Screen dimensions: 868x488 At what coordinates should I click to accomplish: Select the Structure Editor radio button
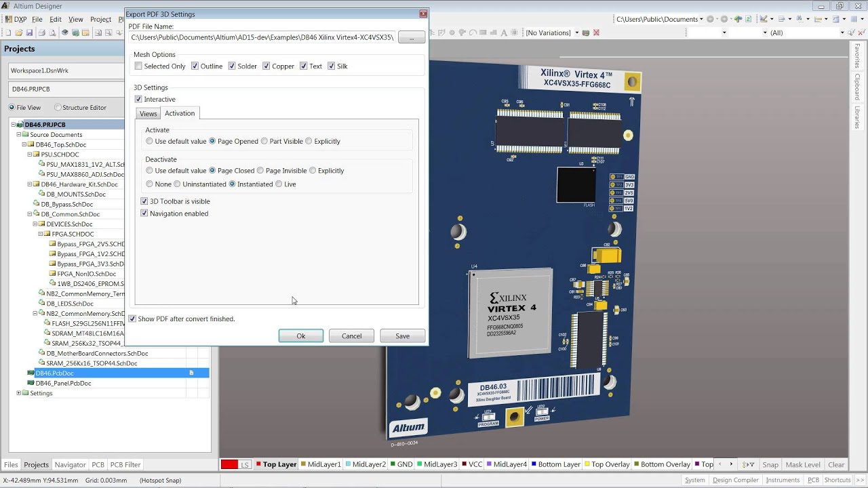(58, 107)
